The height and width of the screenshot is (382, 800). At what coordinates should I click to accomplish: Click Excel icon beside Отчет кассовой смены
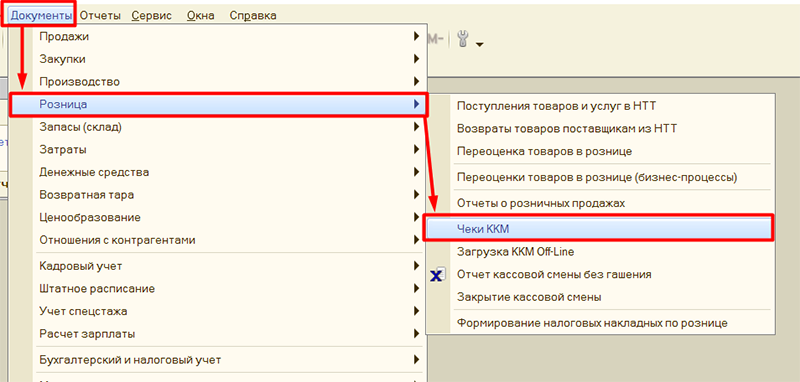[438, 274]
